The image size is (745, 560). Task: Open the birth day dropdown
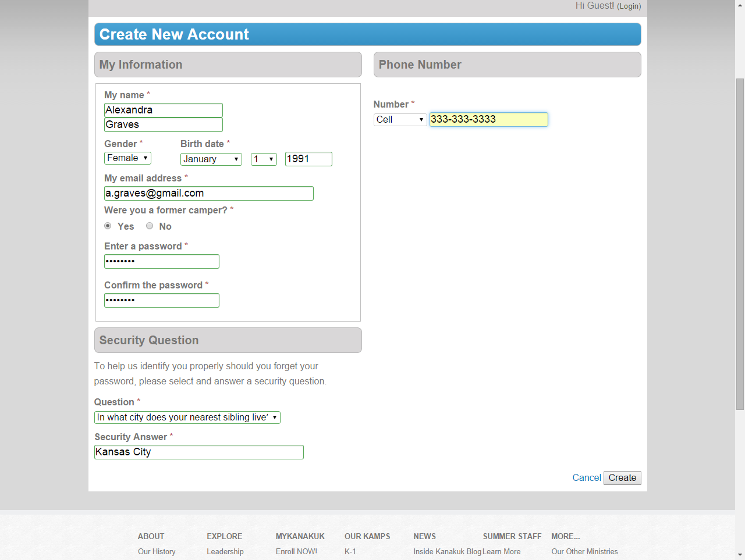tap(263, 159)
